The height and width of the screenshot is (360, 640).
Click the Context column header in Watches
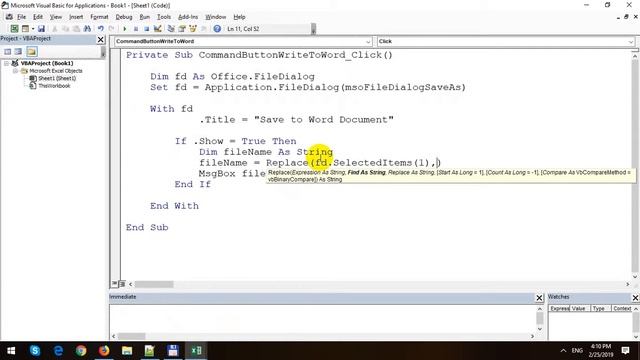click(x=622, y=309)
